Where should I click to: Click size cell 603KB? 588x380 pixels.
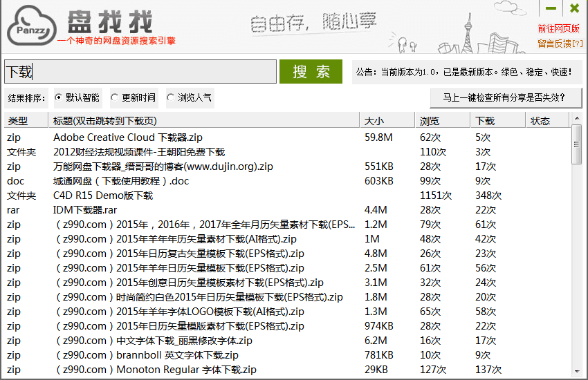379,181
